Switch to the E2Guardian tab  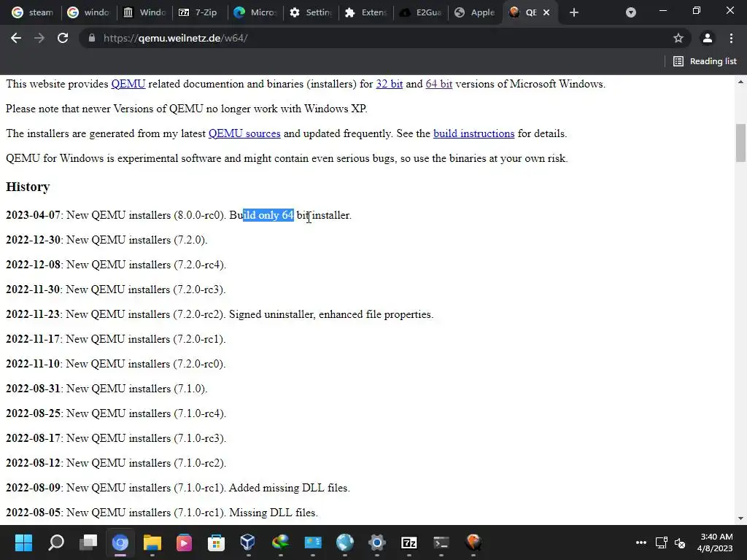click(x=422, y=12)
